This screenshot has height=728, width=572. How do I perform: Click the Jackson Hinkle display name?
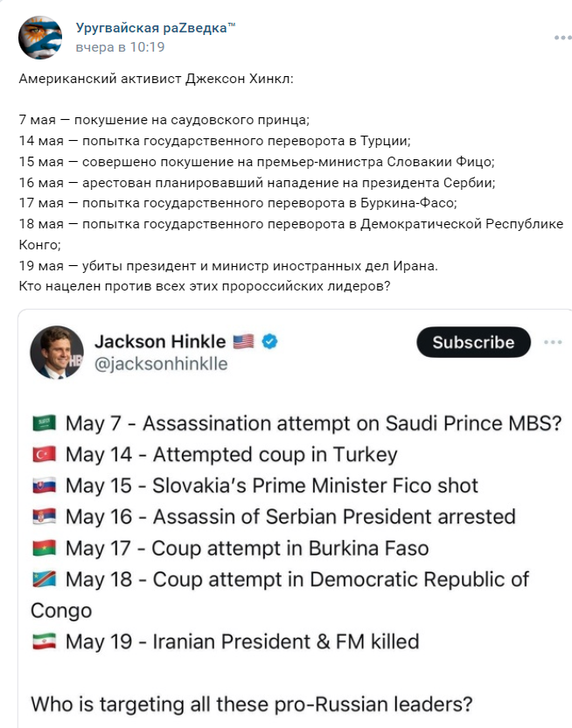coord(160,341)
